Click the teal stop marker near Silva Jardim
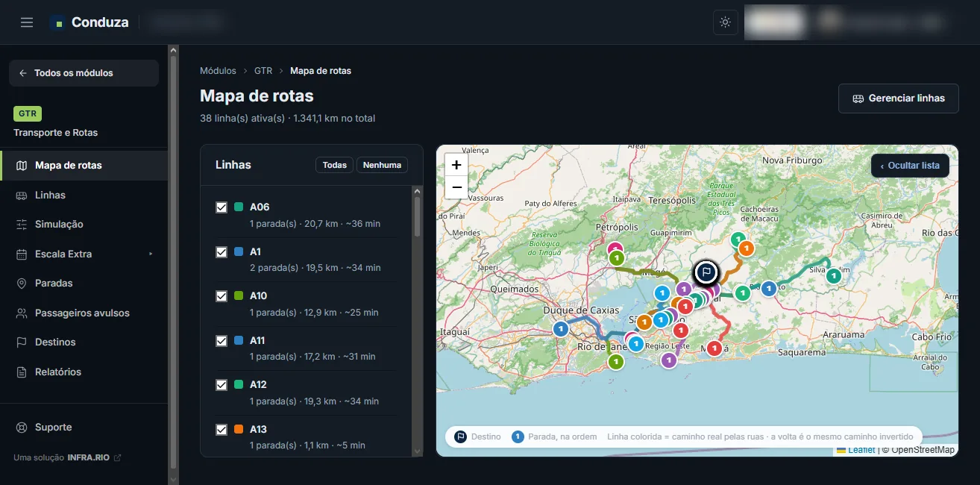Image resolution: width=980 pixels, height=485 pixels. point(834,275)
